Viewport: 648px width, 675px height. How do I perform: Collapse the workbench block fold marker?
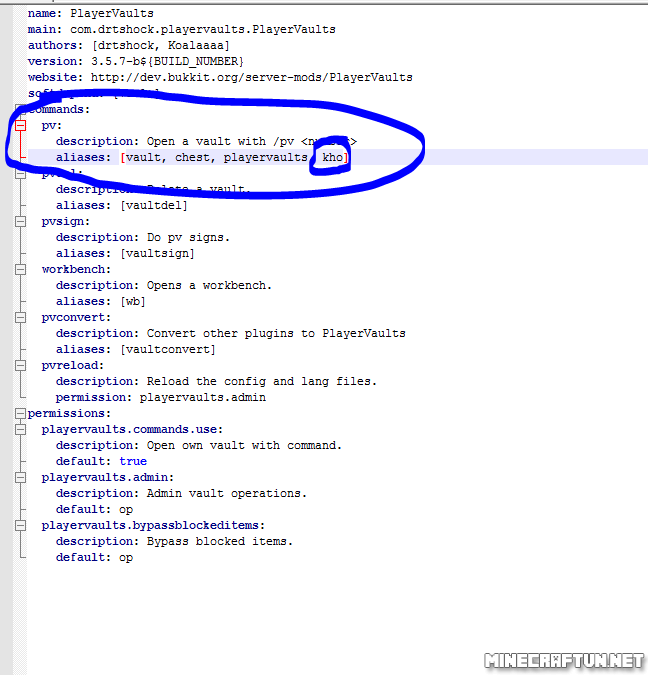(x=20, y=269)
